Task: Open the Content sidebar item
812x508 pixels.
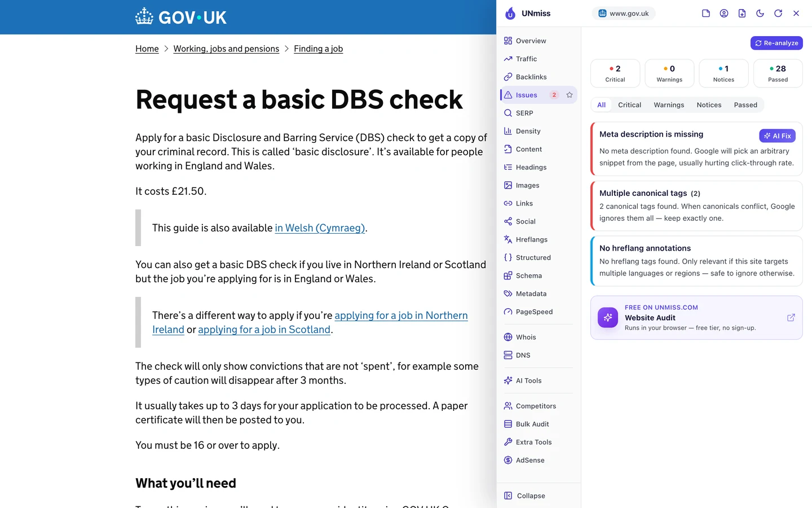Action: (x=539, y=149)
